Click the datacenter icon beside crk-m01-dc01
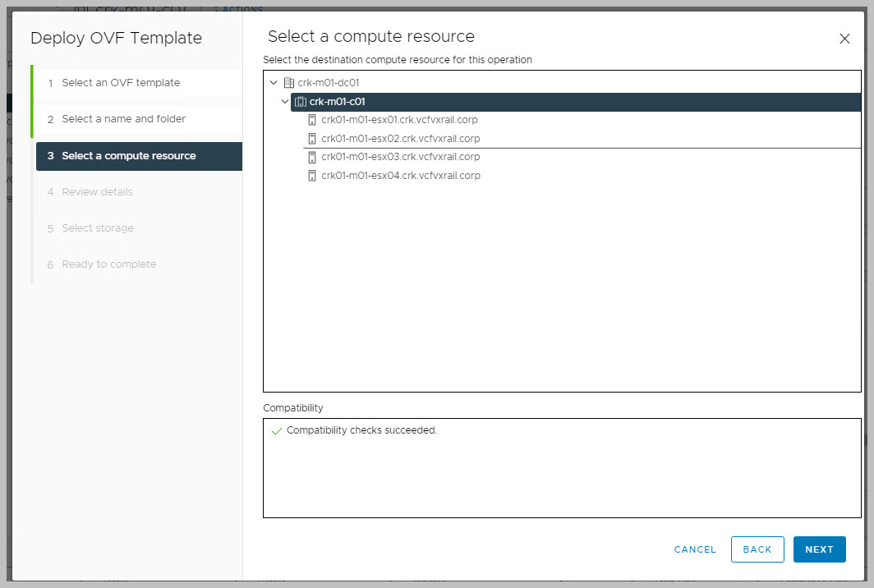 click(x=288, y=83)
